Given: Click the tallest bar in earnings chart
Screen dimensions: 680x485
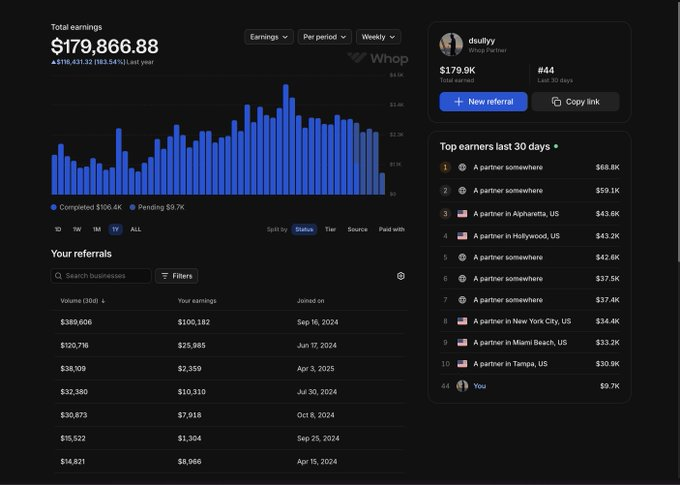Looking at the screenshot, I should click(x=285, y=139).
